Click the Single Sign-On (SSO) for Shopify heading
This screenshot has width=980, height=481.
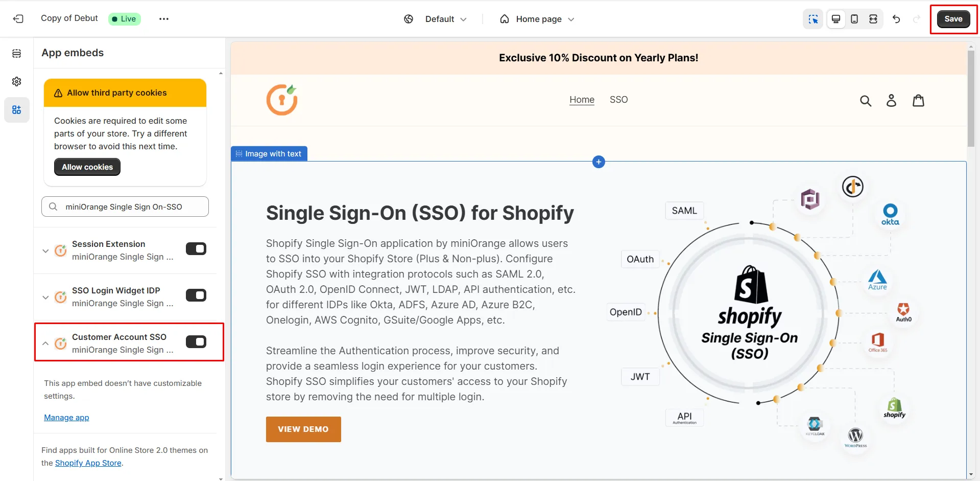click(420, 213)
